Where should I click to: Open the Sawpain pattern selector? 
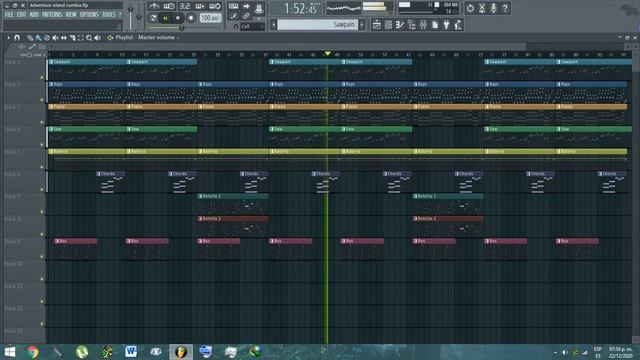(318, 24)
